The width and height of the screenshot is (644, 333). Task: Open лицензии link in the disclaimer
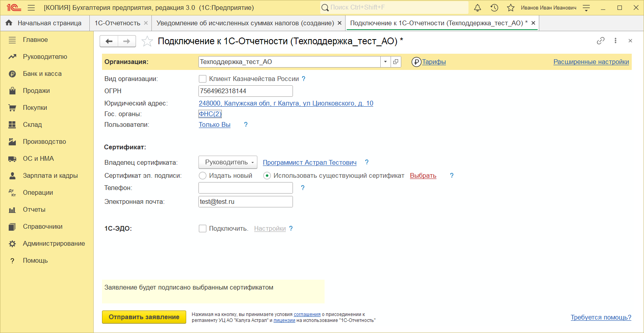click(x=284, y=320)
